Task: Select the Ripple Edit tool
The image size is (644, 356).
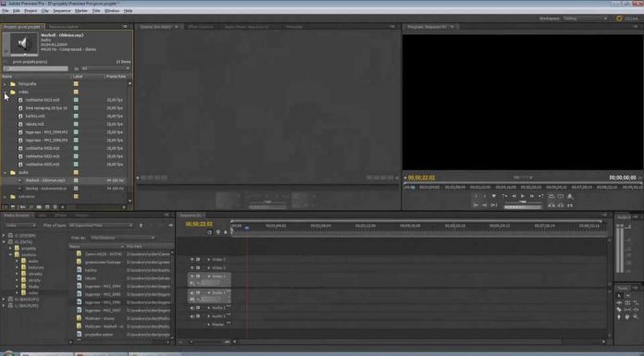Action: click(x=619, y=302)
